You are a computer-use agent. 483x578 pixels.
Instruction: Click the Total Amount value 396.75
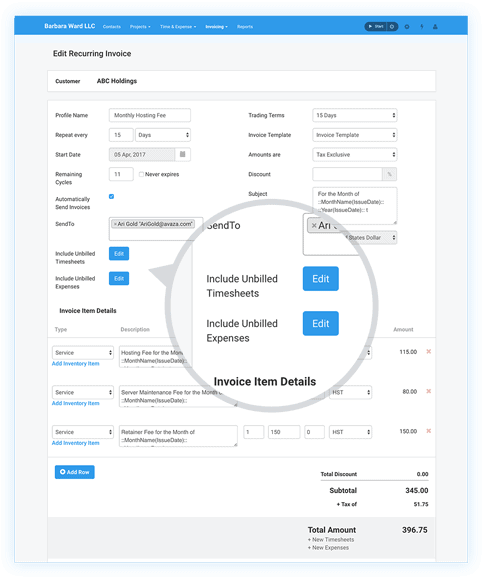(415, 530)
